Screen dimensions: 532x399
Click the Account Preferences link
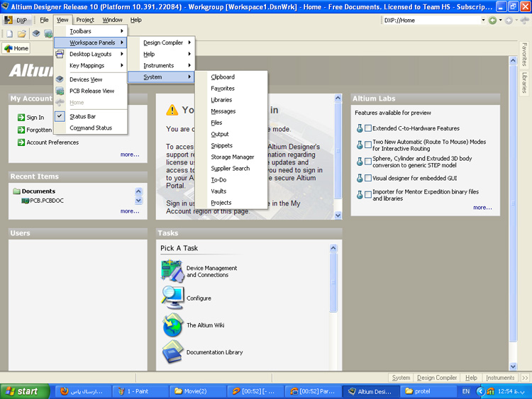tap(53, 142)
